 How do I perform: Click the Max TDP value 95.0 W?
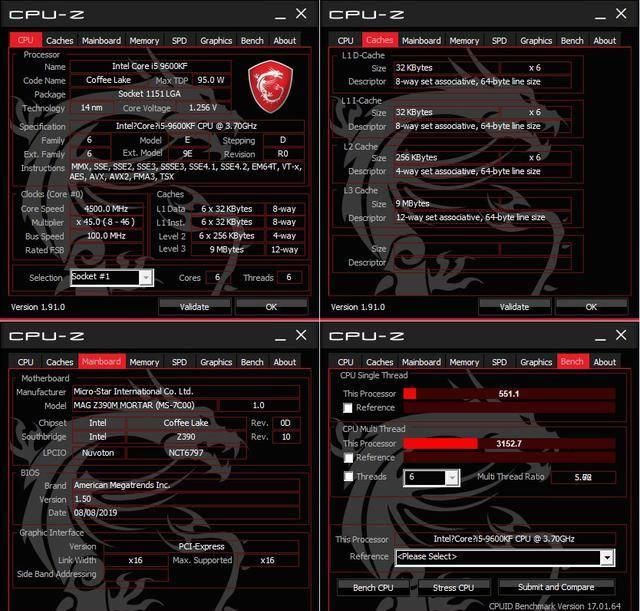tap(211, 80)
